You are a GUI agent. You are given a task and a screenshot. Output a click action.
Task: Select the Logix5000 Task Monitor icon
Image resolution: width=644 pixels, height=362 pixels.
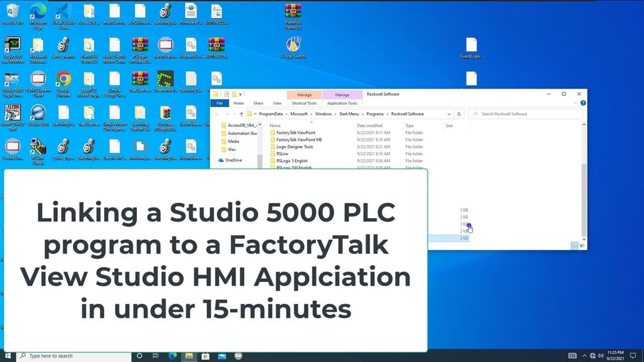coord(12,45)
